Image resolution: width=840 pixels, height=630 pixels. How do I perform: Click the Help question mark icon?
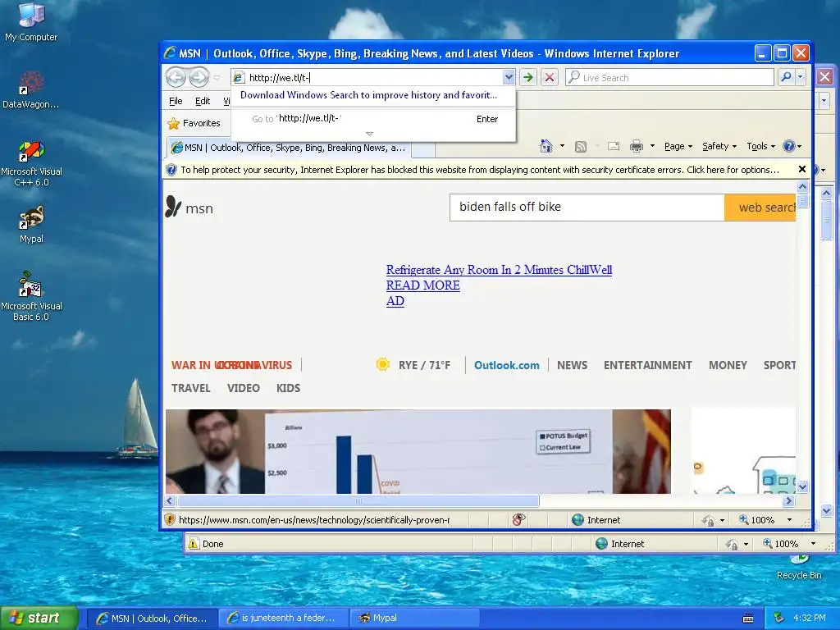tap(788, 146)
